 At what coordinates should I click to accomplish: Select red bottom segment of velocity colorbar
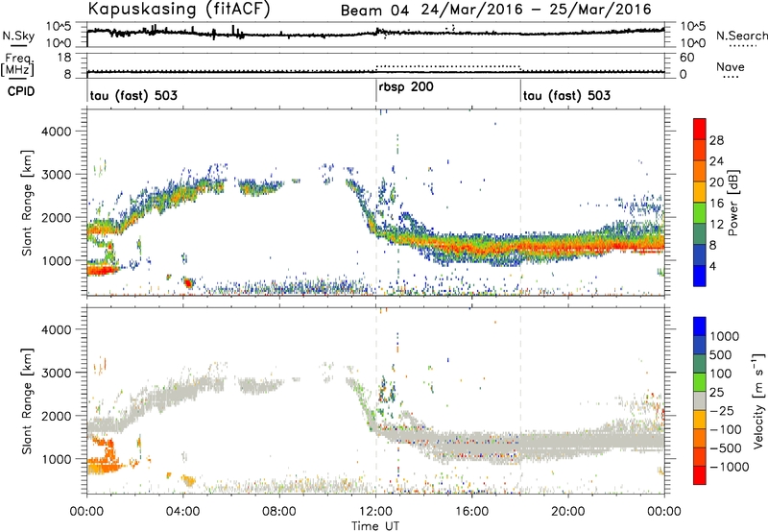[700, 475]
